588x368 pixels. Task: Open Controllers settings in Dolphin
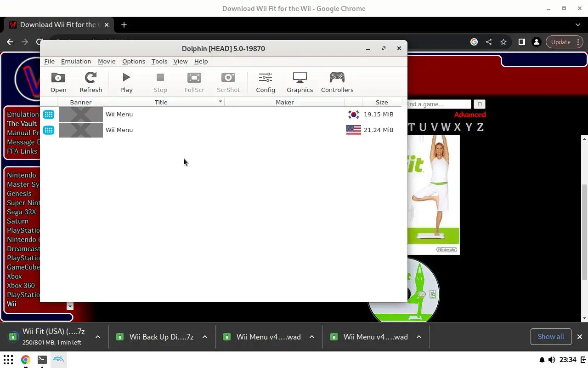337,82
